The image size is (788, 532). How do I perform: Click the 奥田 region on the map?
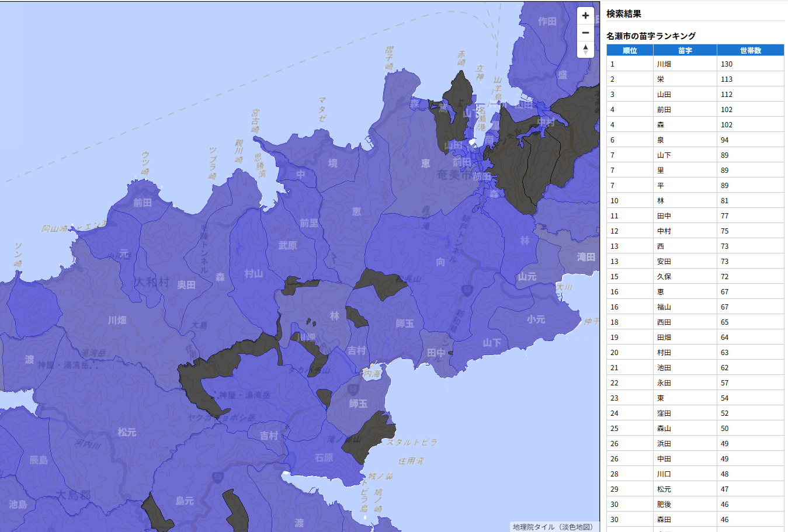pyautogui.click(x=186, y=285)
